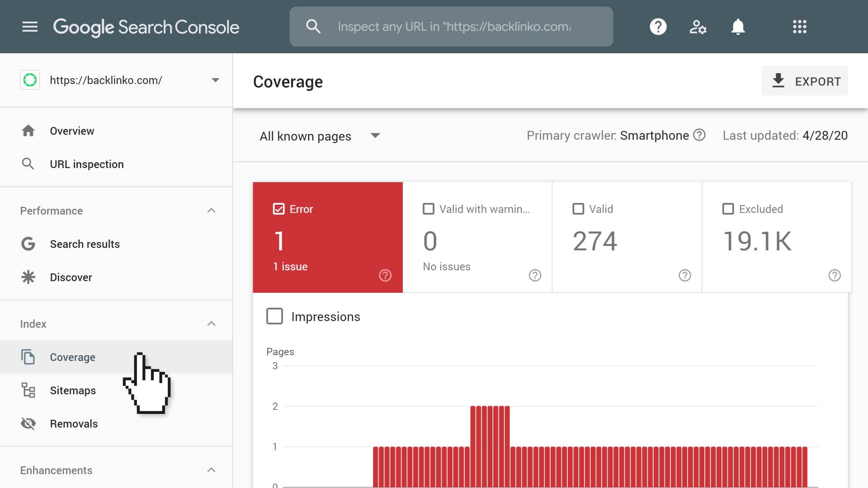Collapse the Performance section
This screenshot has width=868, height=488.
211,211
